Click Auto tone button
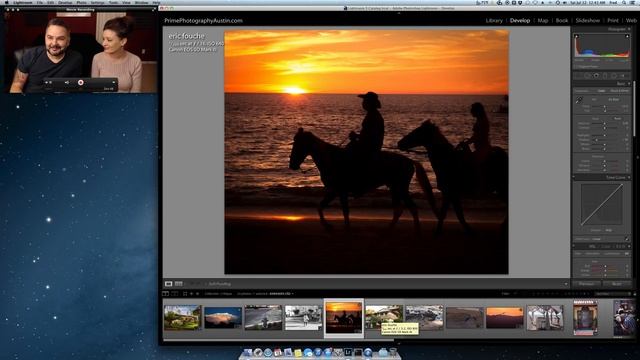 pyautogui.click(x=618, y=118)
